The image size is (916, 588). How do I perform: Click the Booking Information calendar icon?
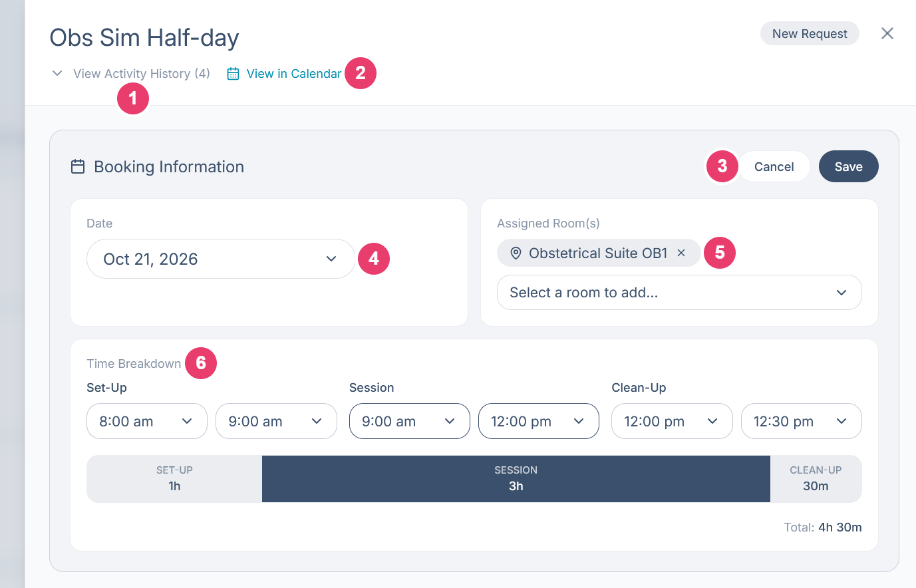[x=78, y=166]
